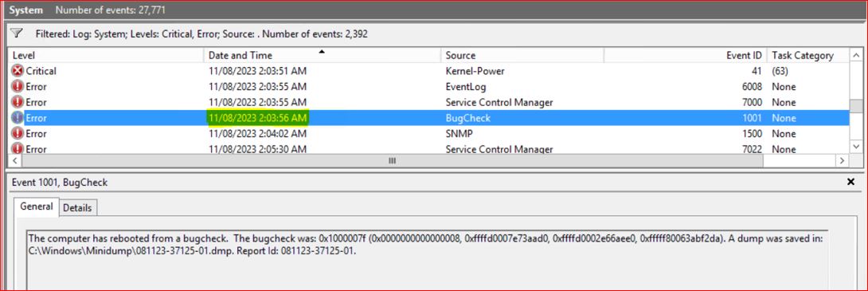This screenshot has height=291, width=868.
Task: Click the 2:03:51 AM timestamp cell
Action: [x=257, y=71]
